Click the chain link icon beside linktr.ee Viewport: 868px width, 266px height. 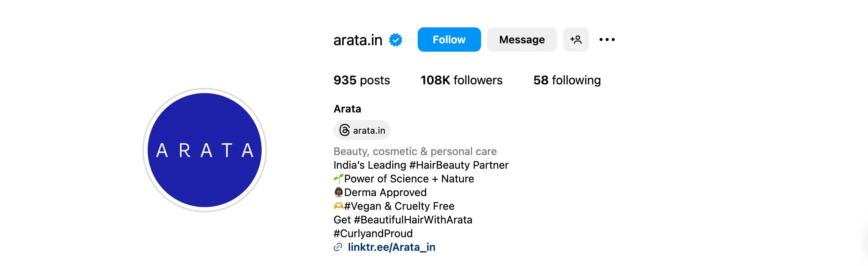point(338,247)
